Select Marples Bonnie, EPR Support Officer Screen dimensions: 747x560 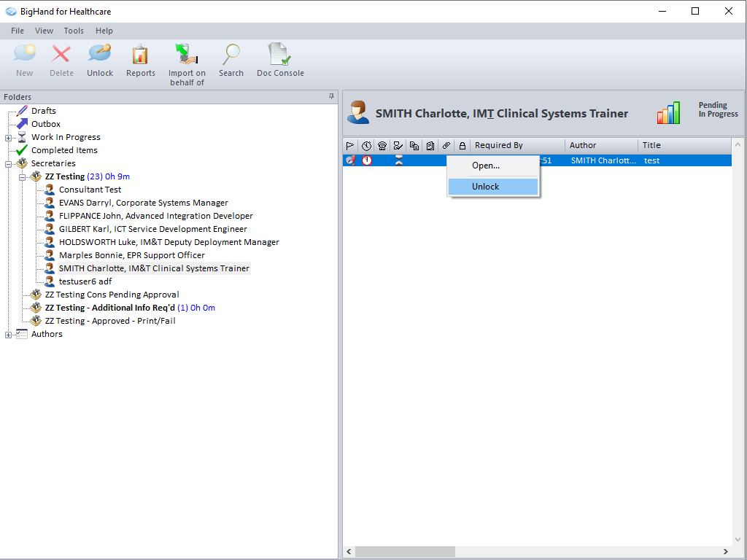pyautogui.click(x=132, y=255)
